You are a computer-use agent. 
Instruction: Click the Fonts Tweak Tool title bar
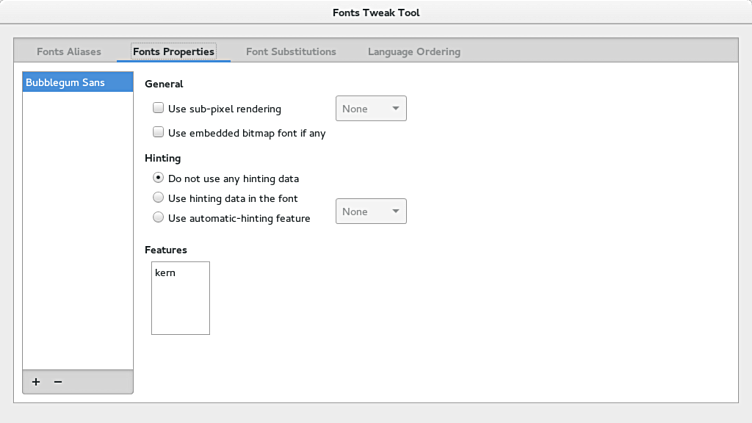376,13
